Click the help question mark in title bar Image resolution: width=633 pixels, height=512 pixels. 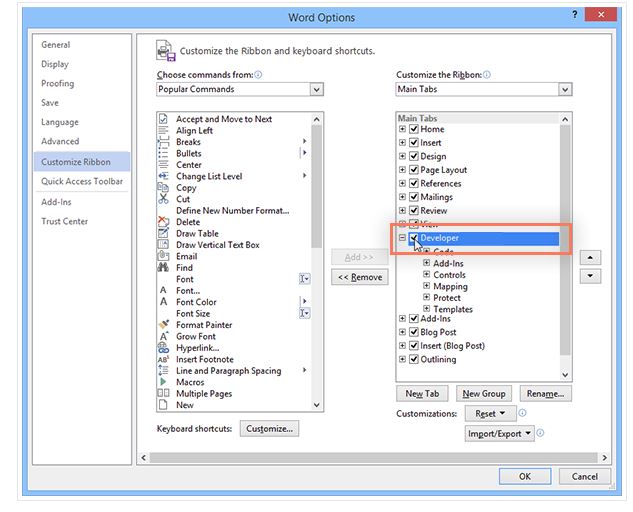pyautogui.click(x=574, y=15)
